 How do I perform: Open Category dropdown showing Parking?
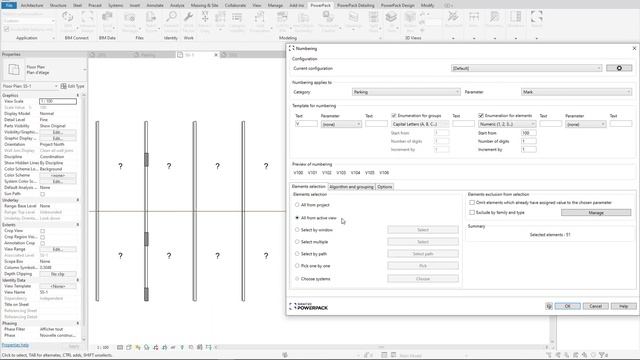[x=406, y=92]
